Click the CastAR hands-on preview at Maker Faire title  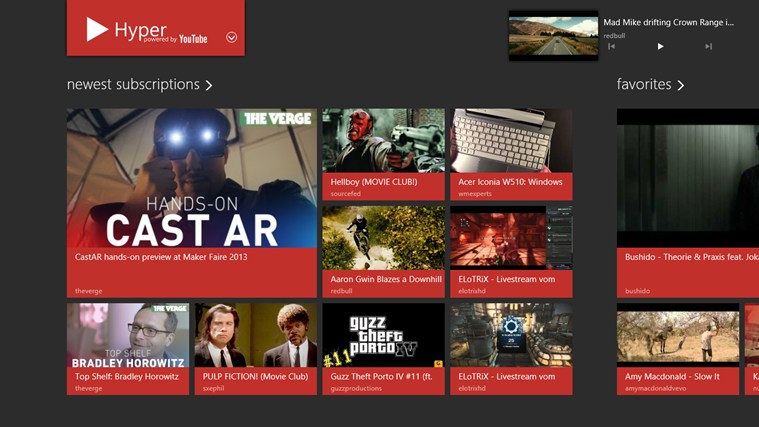pyautogui.click(x=161, y=257)
